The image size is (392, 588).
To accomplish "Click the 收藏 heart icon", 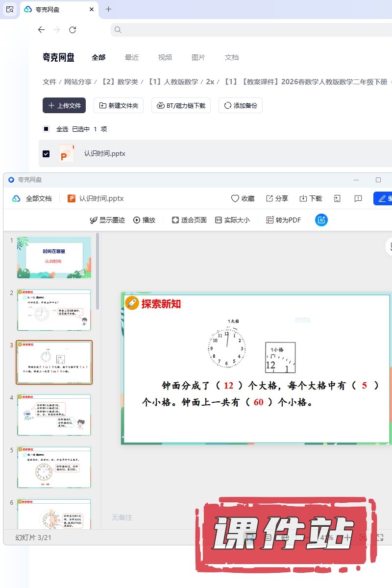I will coord(236,198).
